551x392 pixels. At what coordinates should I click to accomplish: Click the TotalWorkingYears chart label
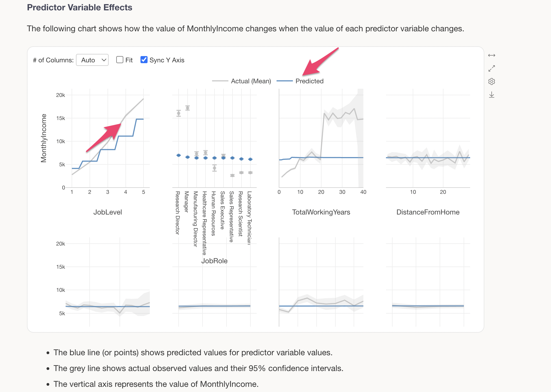321,212
